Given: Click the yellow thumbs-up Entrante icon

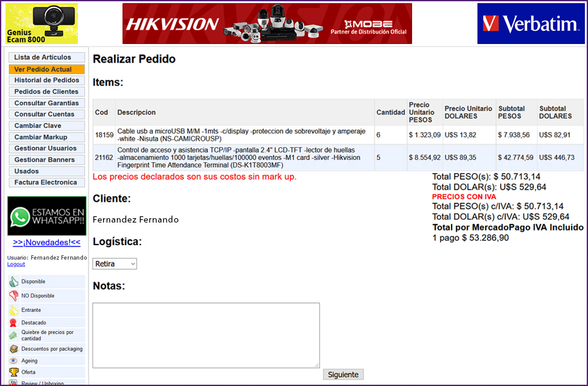Looking at the screenshot, I should [x=13, y=310].
